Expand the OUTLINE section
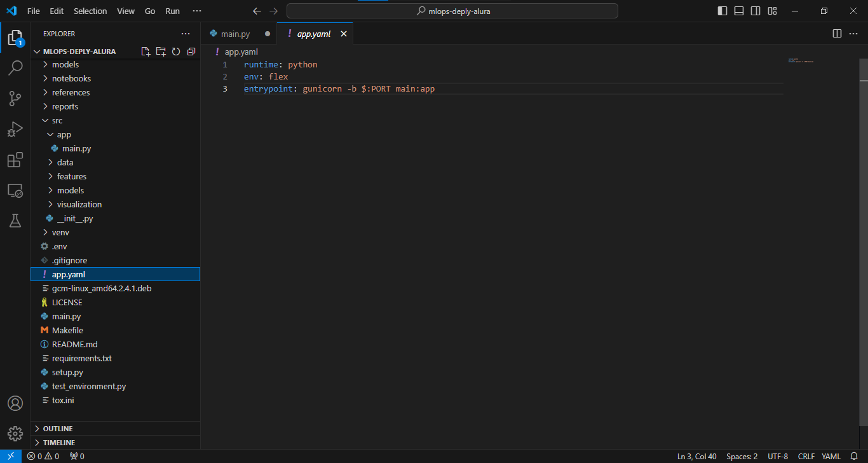The width and height of the screenshot is (868, 463). tap(115, 429)
